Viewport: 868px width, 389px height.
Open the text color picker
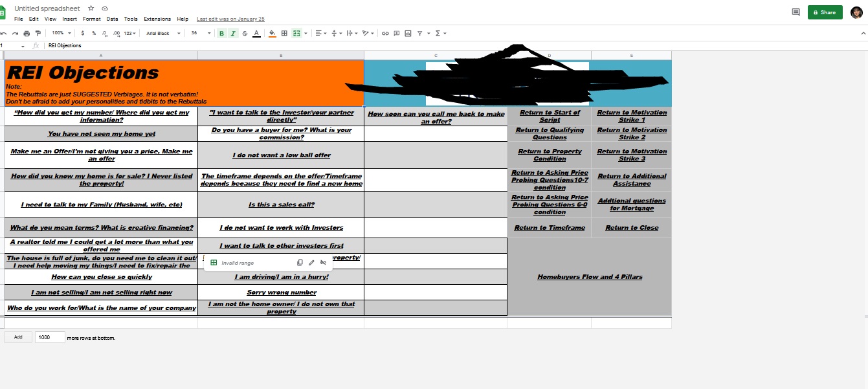tap(256, 33)
